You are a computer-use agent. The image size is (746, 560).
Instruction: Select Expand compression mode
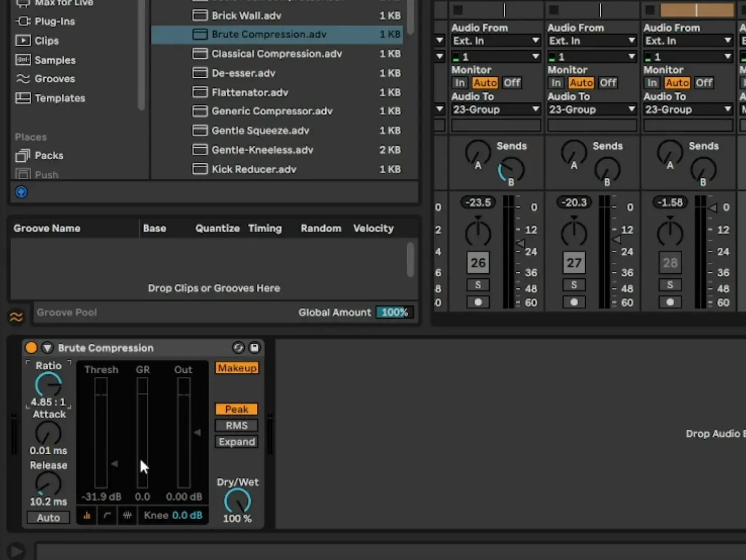237,442
